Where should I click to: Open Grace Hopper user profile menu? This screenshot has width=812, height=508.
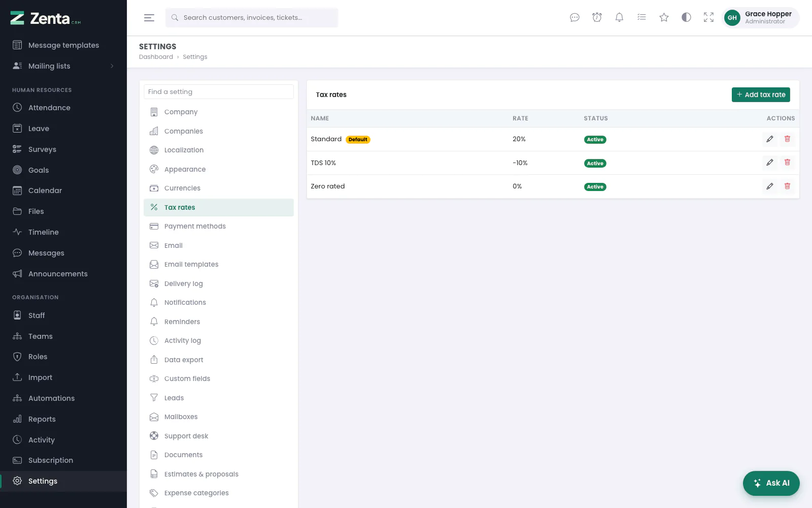tap(760, 18)
